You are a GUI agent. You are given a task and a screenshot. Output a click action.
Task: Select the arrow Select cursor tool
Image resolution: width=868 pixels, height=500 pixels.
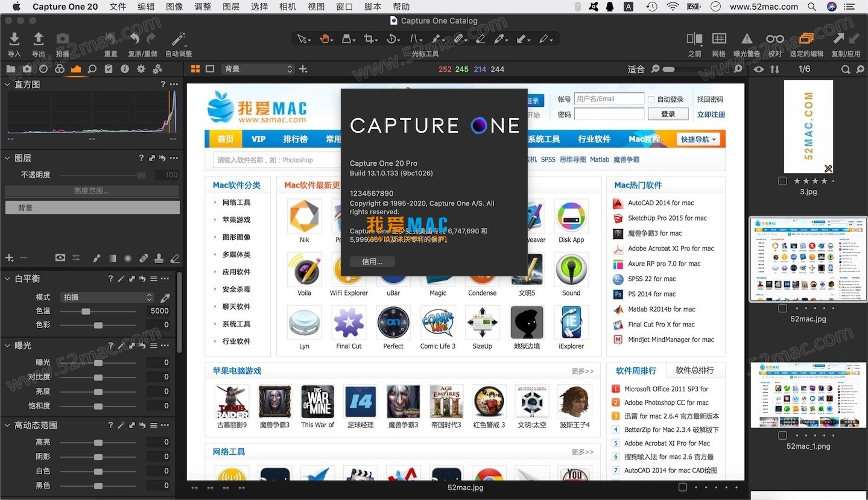303,39
